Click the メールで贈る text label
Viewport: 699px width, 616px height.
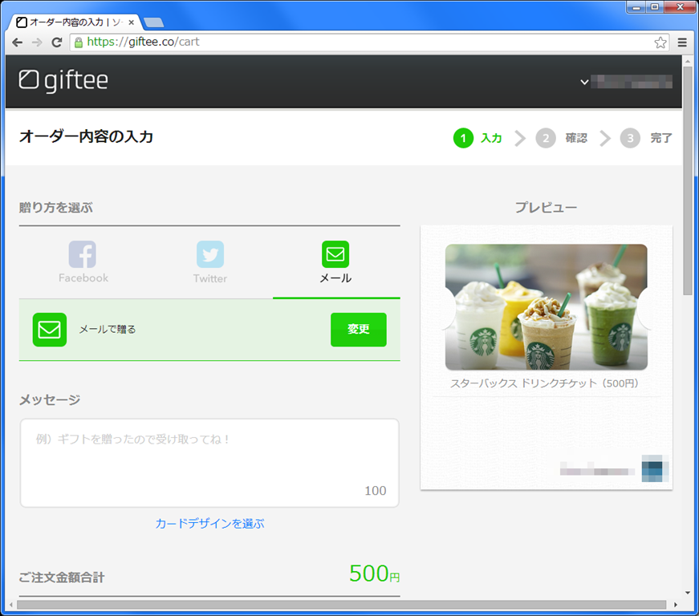[x=108, y=330]
